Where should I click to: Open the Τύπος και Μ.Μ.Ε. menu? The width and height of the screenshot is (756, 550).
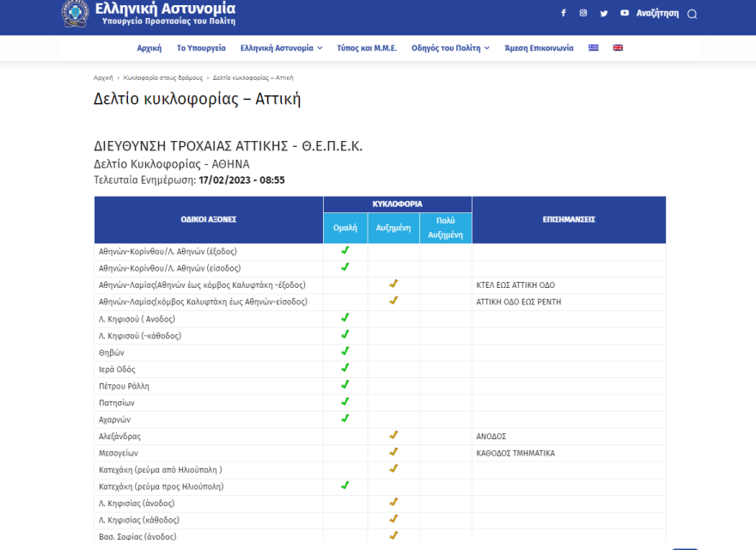coord(367,48)
